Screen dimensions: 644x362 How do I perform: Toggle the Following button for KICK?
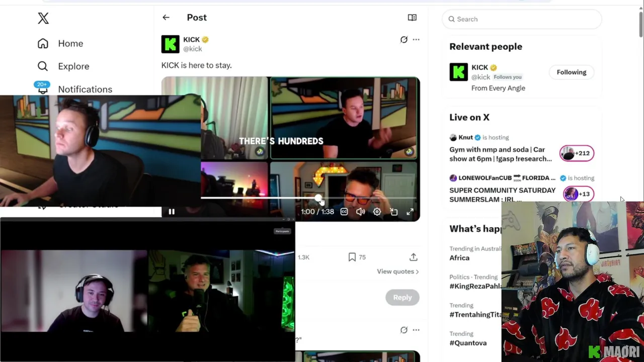(x=572, y=72)
